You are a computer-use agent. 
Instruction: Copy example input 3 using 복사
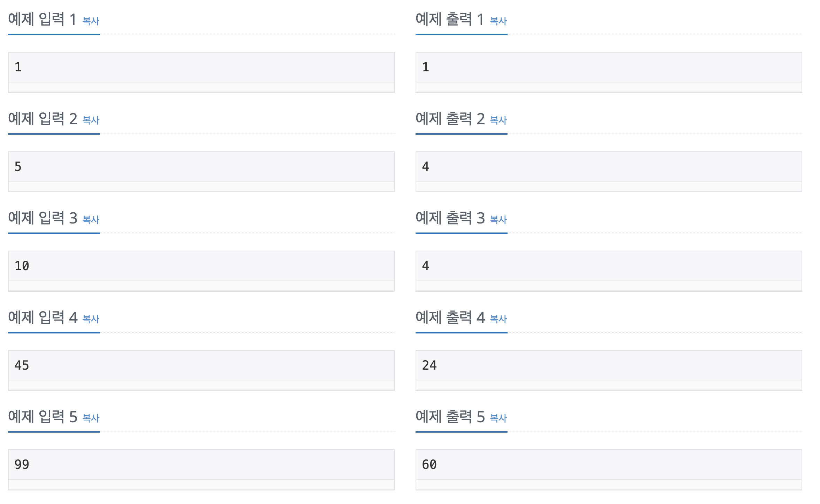tap(91, 220)
